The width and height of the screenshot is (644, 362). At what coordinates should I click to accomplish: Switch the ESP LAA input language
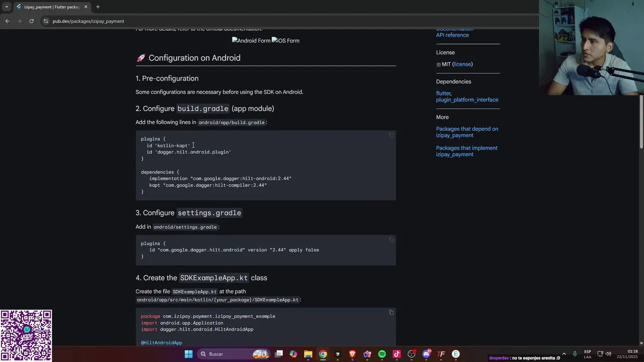(588, 354)
